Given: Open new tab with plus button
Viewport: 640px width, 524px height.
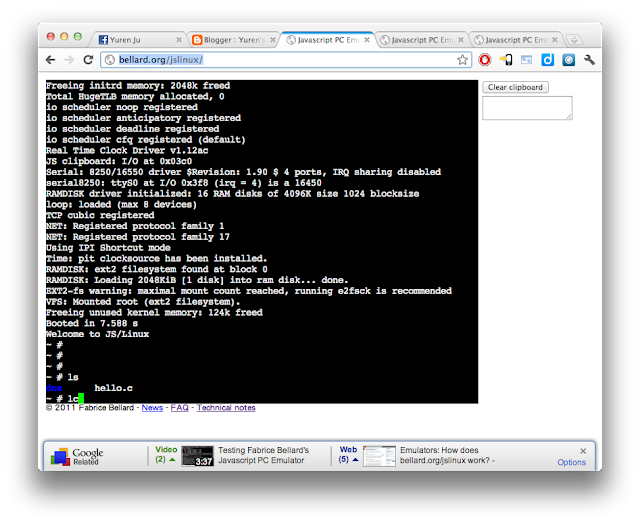Looking at the screenshot, I should click(574, 40).
